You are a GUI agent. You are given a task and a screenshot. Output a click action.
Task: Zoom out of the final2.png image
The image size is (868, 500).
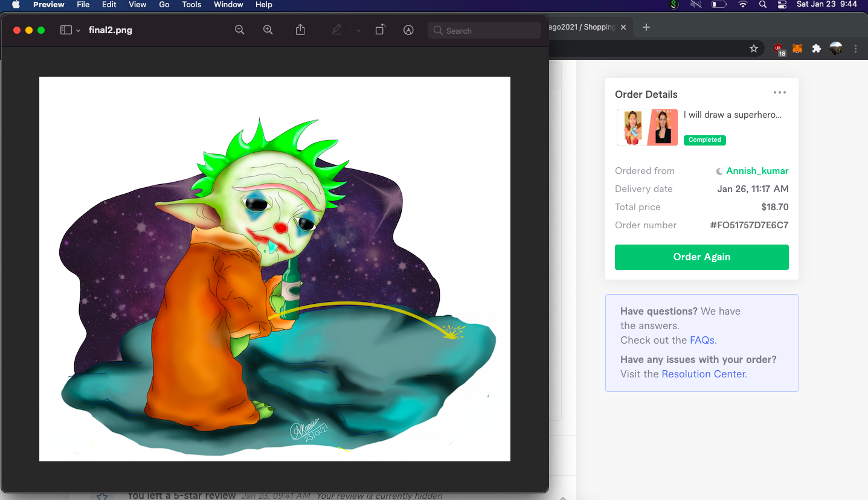click(240, 30)
